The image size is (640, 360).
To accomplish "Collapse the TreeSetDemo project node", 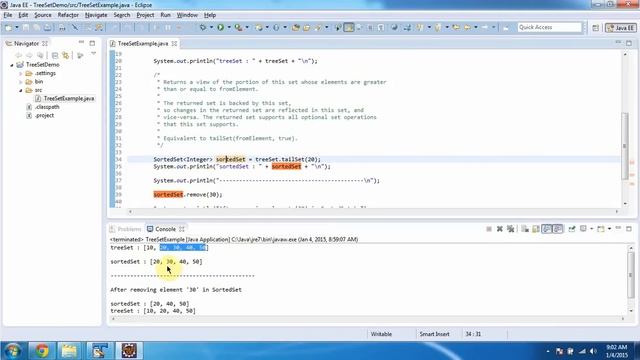I will (12, 65).
